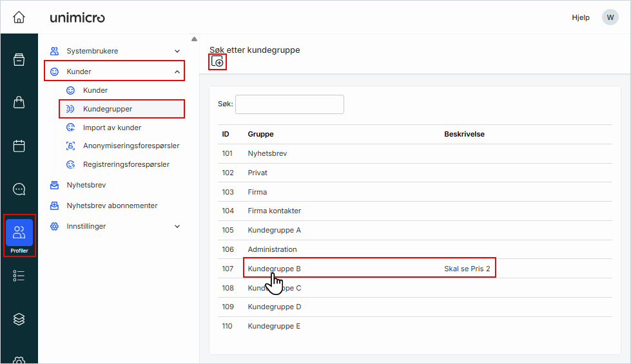Open the Kundegruppe B row
This screenshot has height=364, width=631.
click(x=274, y=269)
